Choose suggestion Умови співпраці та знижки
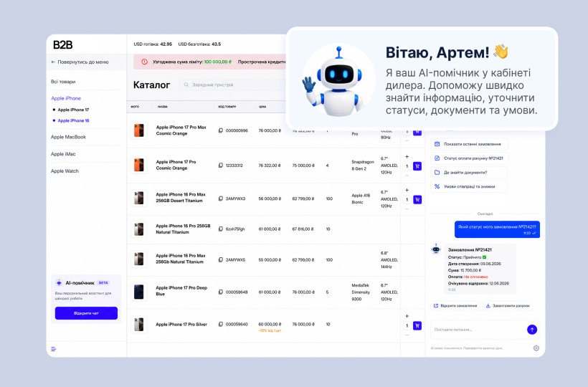The height and width of the screenshot is (387, 588). pos(469,186)
